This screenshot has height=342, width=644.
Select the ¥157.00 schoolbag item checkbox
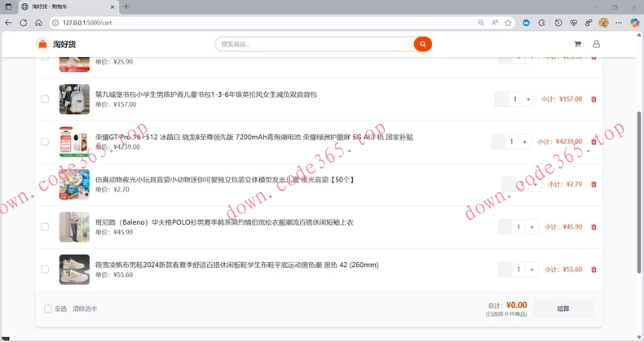pyautogui.click(x=45, y=99)
